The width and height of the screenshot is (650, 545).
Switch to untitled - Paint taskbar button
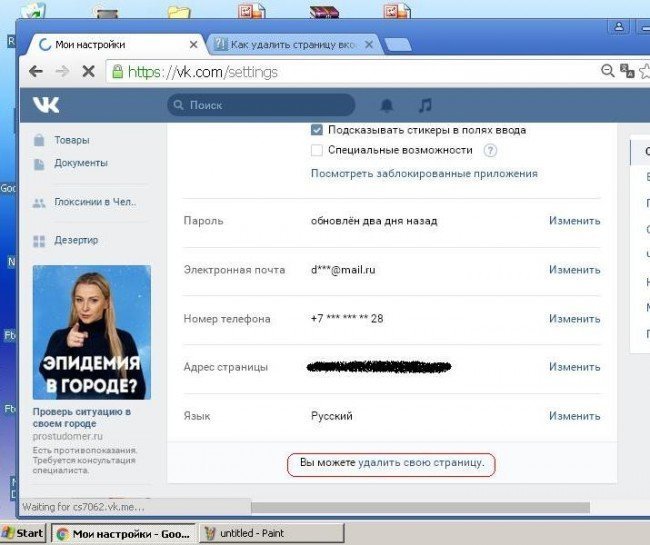(272, 533)
